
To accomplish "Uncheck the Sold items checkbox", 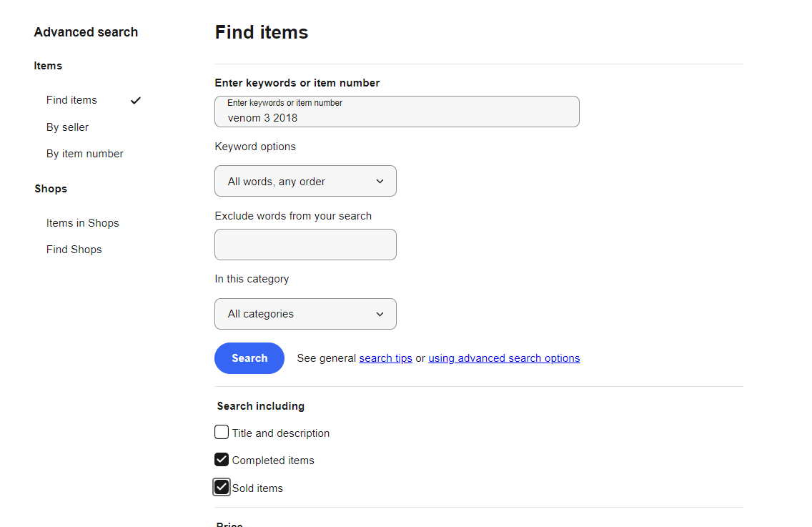I will point(222,487).
